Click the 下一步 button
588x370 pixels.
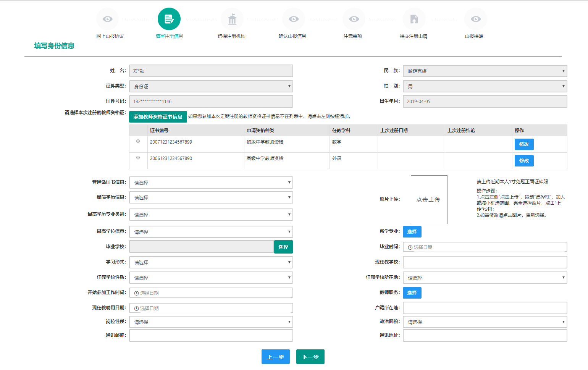pyautogui.click(x=310, y=357)
